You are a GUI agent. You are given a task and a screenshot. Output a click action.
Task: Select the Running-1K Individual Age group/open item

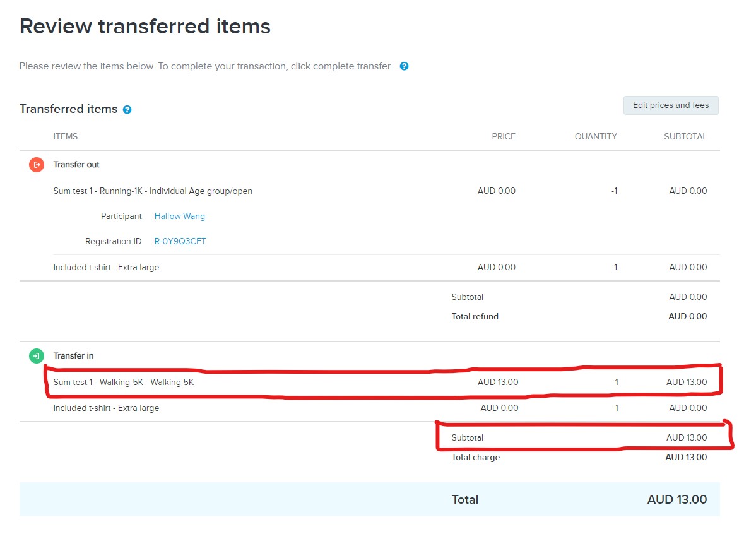pyautogui.click(x=153, y=191)
